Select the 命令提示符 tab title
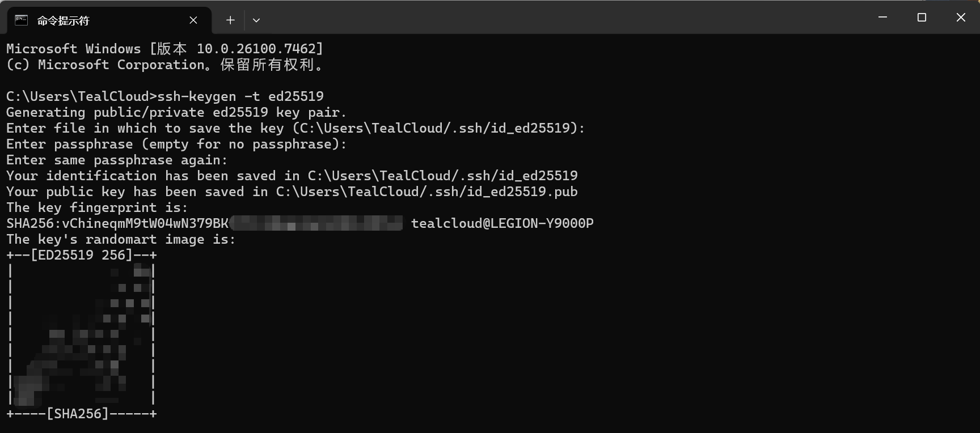The width and height of the screenshot is (980, 433). 64,20
